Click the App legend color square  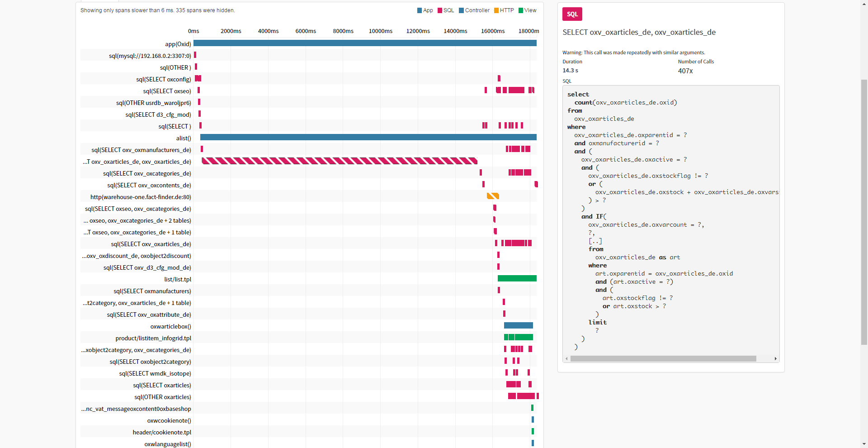tap(420, 10)
